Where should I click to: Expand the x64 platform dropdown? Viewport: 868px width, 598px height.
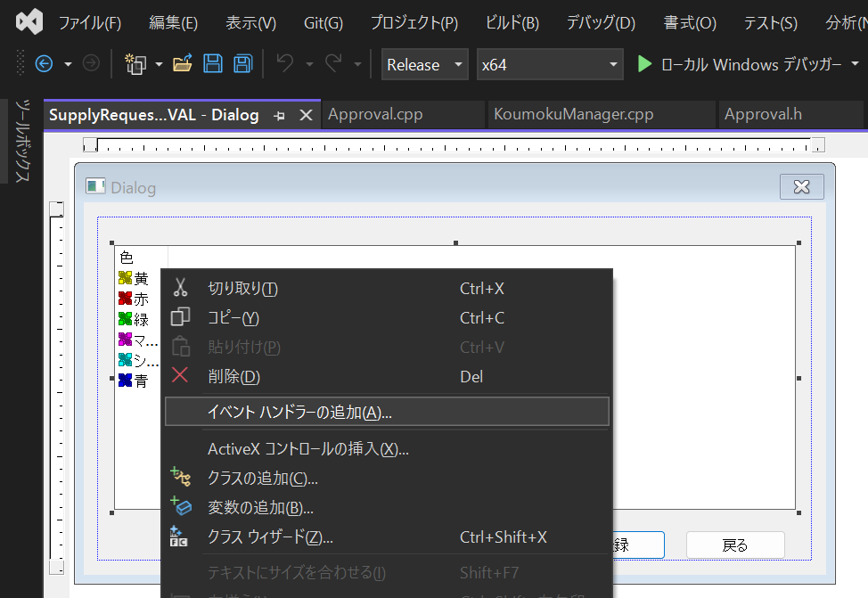pos(549,64)
